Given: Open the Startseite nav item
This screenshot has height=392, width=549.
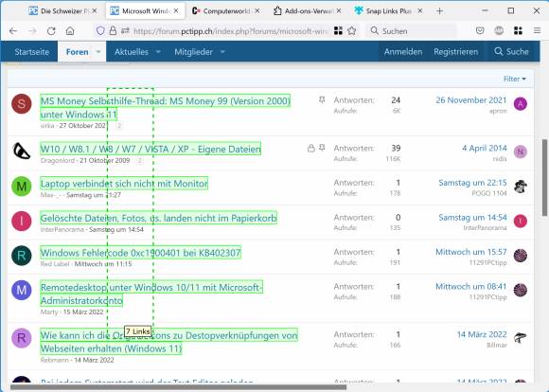Looking at the screenshot, I should coord(32,51).
